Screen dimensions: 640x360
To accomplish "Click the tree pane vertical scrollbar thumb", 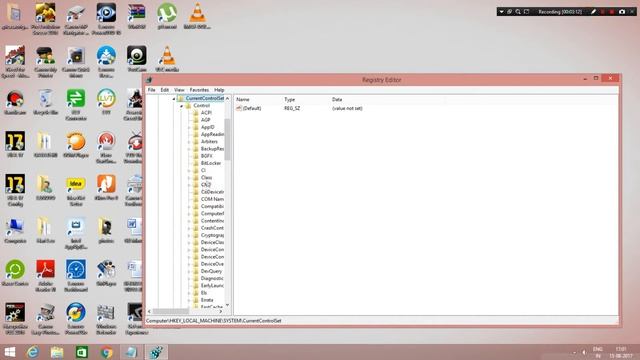I will pyautogui.click(x=227, y=139).
